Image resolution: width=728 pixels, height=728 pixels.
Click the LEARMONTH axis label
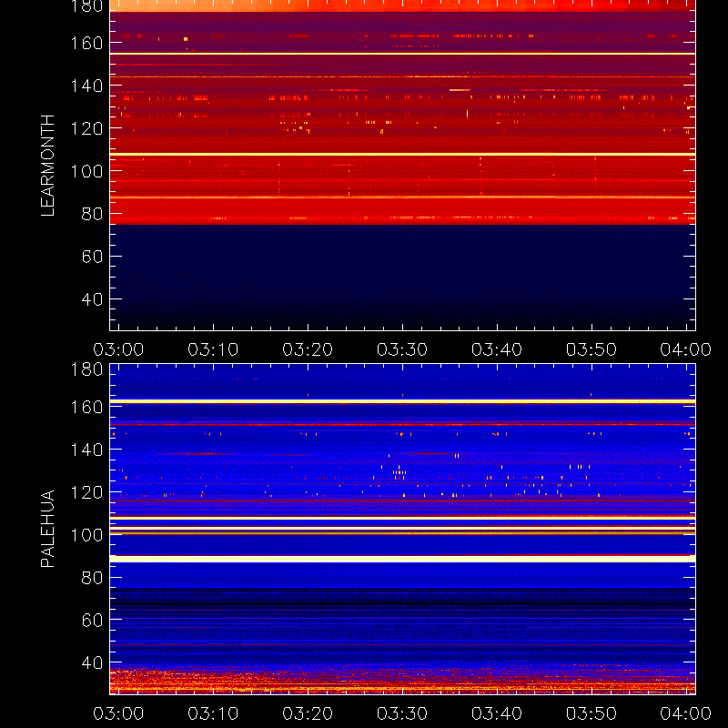click(x=47, y=166)
